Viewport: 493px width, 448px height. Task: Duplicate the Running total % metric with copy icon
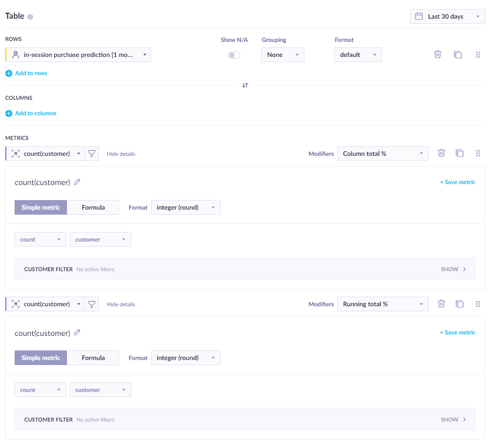[459, 304]
